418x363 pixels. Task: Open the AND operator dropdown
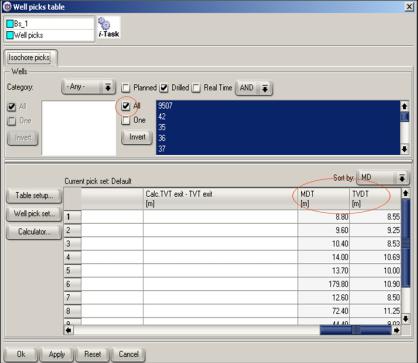pyautogui.click(x=254, y=88)
